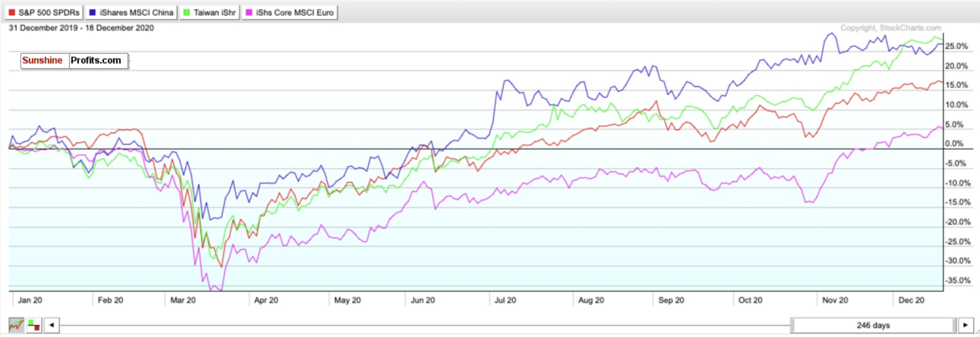
Task: Click the left arrow scroll button
Action: click(x=52, y=325)
